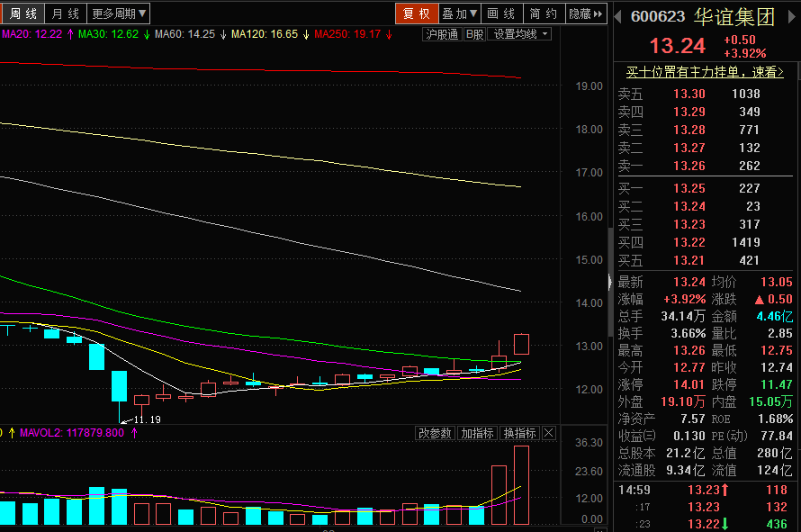Toggle the B股 marker

point(474,34)
